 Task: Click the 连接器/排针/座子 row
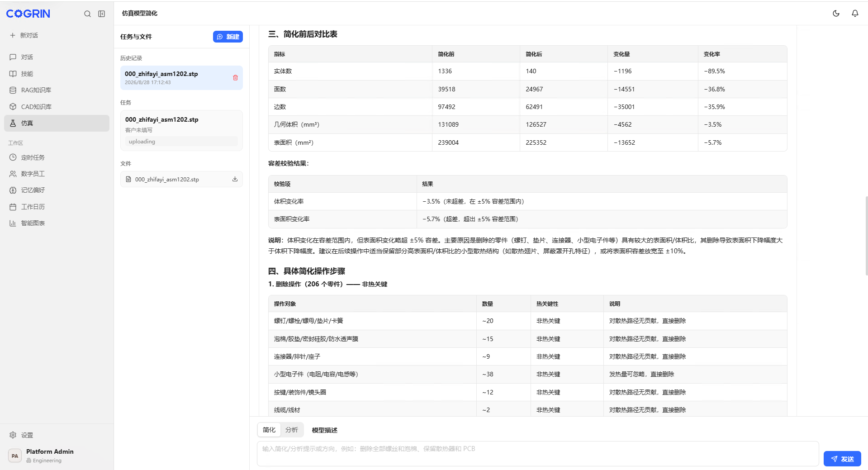[527, 356]
